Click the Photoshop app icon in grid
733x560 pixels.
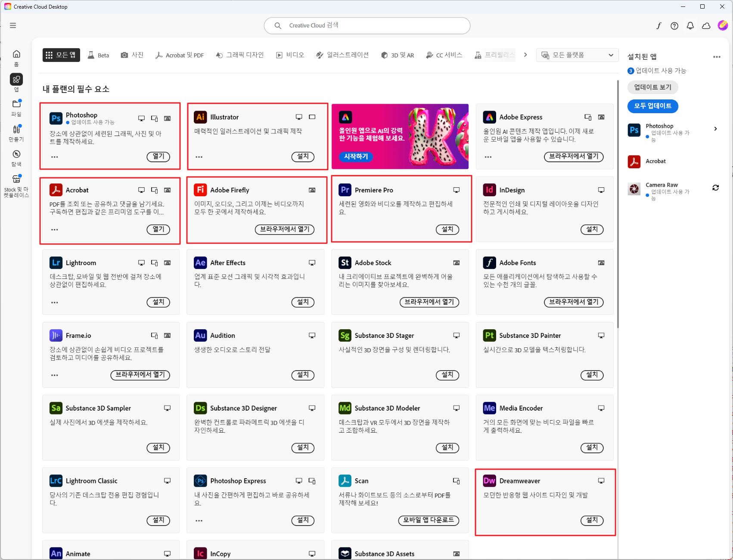click(56, 118)
